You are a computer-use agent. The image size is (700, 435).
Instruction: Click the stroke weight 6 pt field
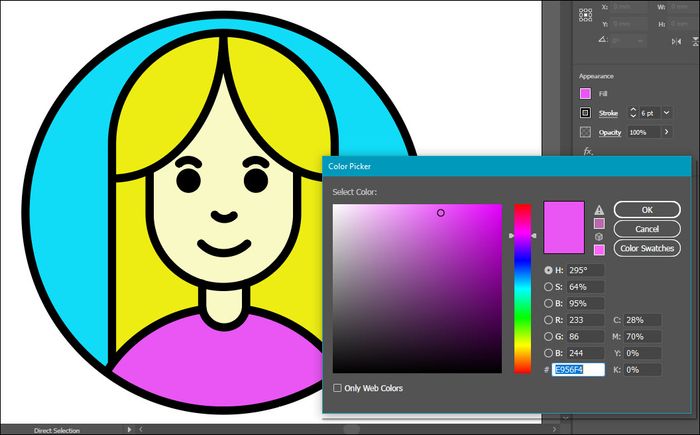click(650, 113)
